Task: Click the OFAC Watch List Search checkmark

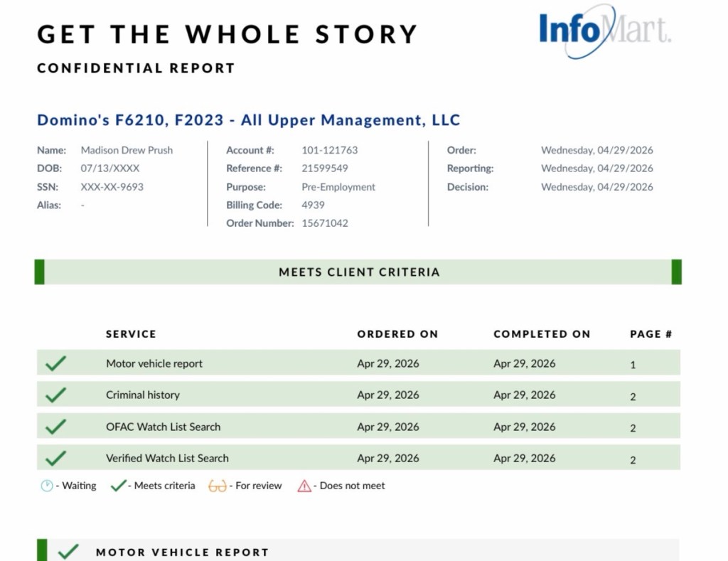Action: (x=55, y=427)
